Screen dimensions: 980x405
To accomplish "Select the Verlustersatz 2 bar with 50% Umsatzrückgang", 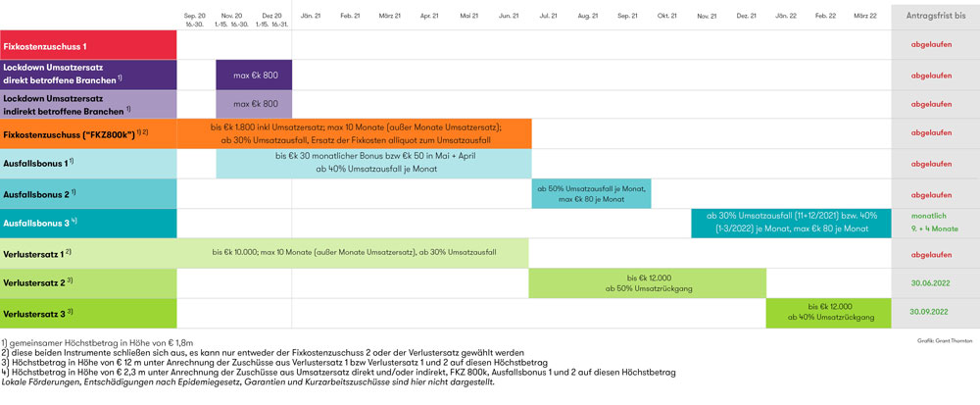I will 647,282.
